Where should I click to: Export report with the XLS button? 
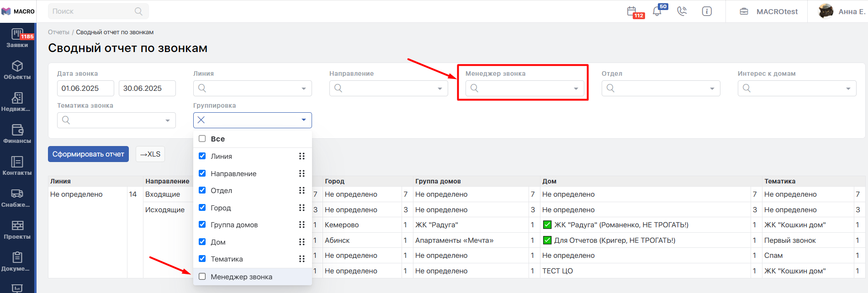tap(150, 154)
